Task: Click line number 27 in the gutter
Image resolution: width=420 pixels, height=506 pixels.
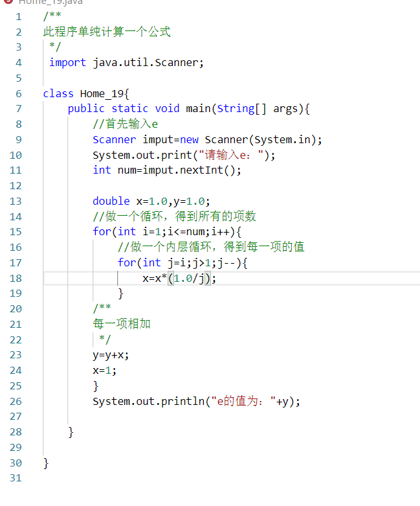Action: click(16, 417)
